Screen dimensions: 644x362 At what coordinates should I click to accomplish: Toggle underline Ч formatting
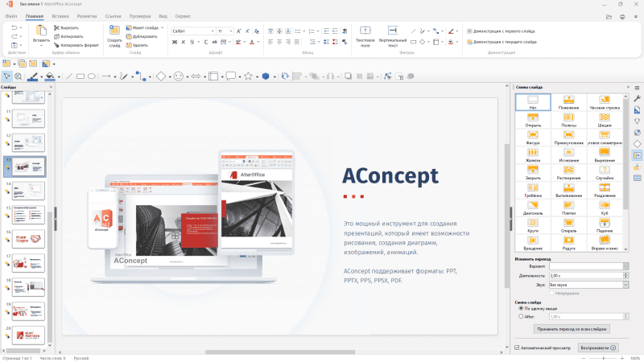pyautogui.click(x=192, y=42)
